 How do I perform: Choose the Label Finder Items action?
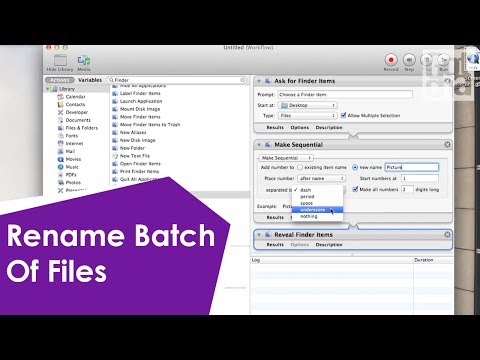(x=140, y=93)
